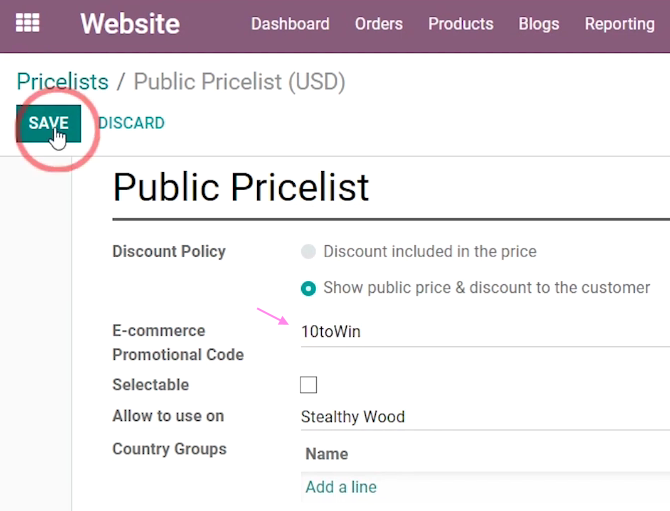
Task: Add a line to Country Groups
Action: click(x=341, y=487)
